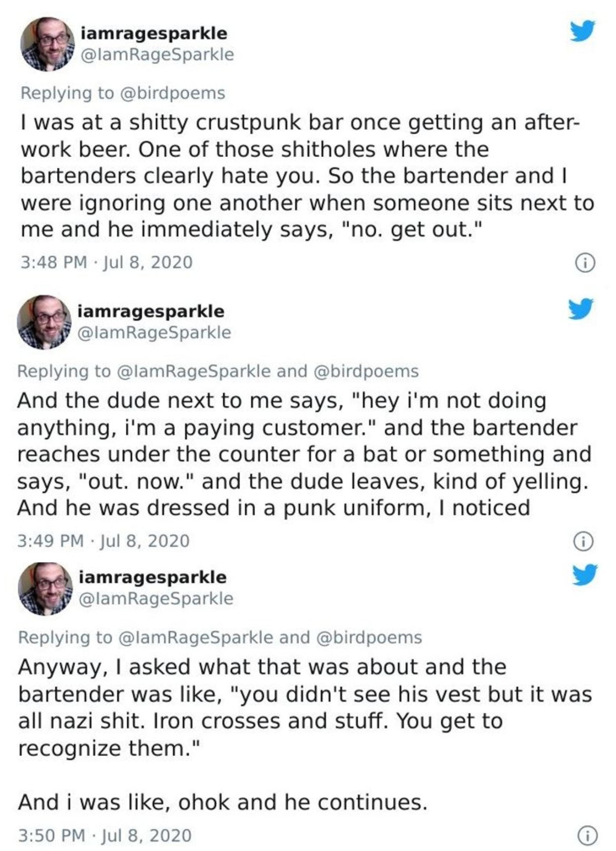The image size is (616, 851).
Task: Open the 3:48 PM · Jul 8, 2020 timestamp
Action: pos(107,262)
